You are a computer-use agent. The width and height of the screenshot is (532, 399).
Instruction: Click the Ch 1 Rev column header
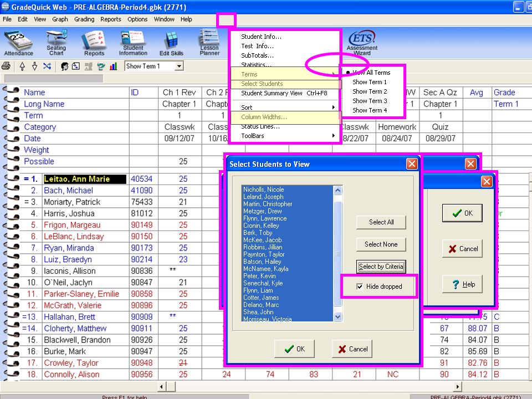coord(180,93)
